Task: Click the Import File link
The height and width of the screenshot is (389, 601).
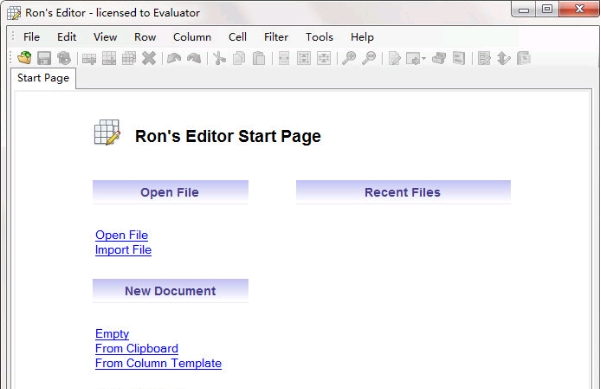Action: [x=123, y=250]
